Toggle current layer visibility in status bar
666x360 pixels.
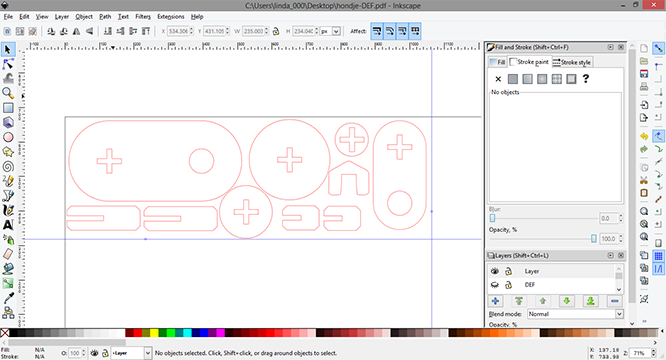[x=94, y=353]
